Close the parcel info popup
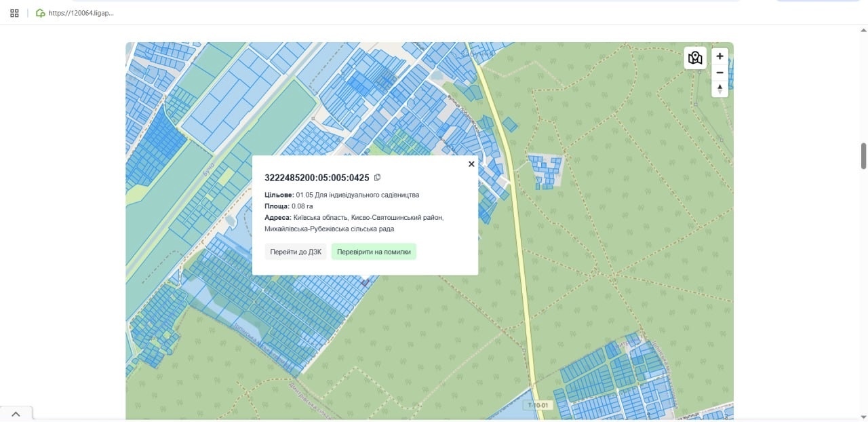868x422 pixels. [x=471, y=164]
